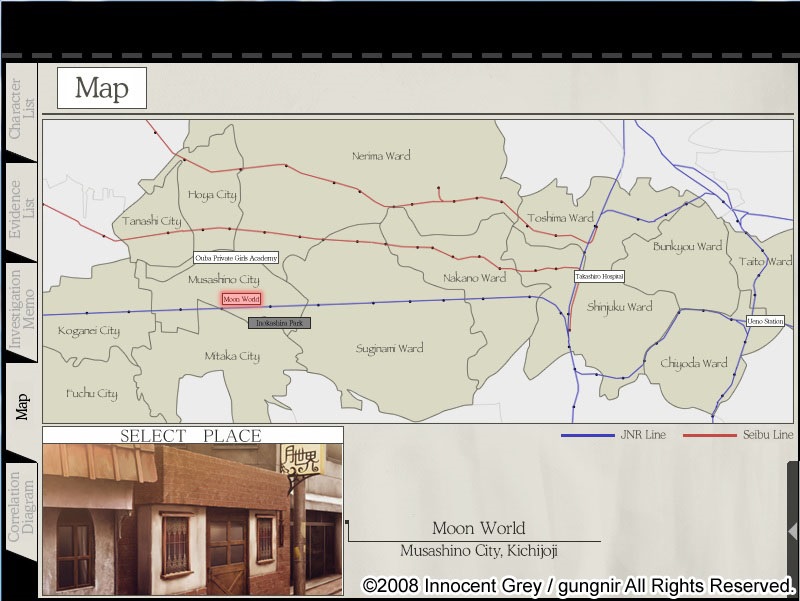
Task: Switch to the Evidence List tab
Action: click(20, 208)
